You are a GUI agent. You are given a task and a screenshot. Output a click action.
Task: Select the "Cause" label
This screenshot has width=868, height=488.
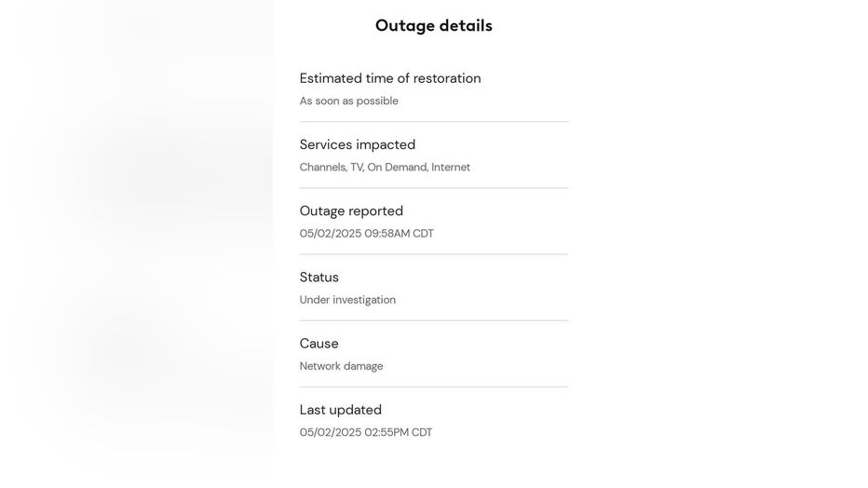(x=319, y=344)
